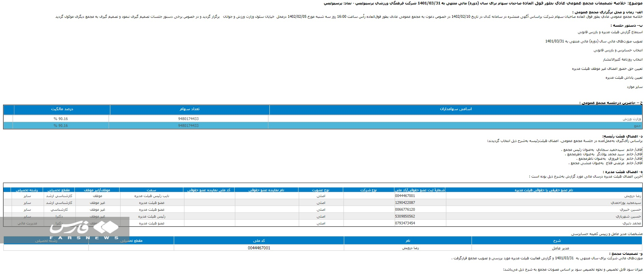644x274 pixels.
Task: Select 'نام نماینده عضو حقوقی' column header
Action: pyautogui.click(x=266, y=190)
